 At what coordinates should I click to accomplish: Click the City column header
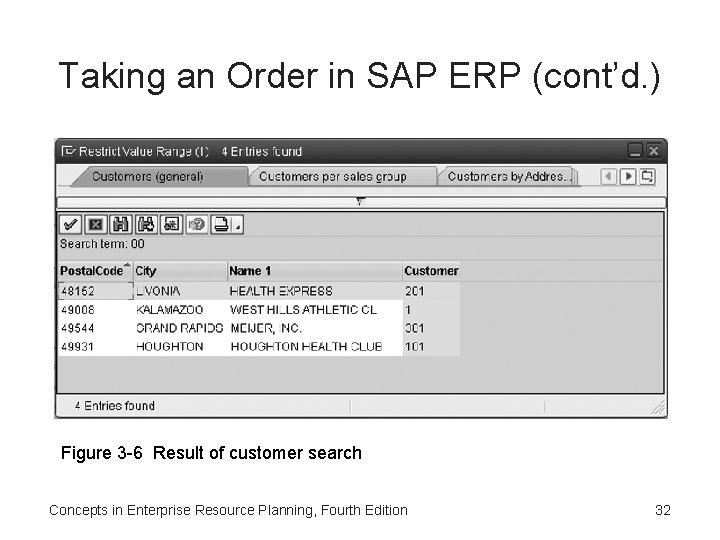180,271
